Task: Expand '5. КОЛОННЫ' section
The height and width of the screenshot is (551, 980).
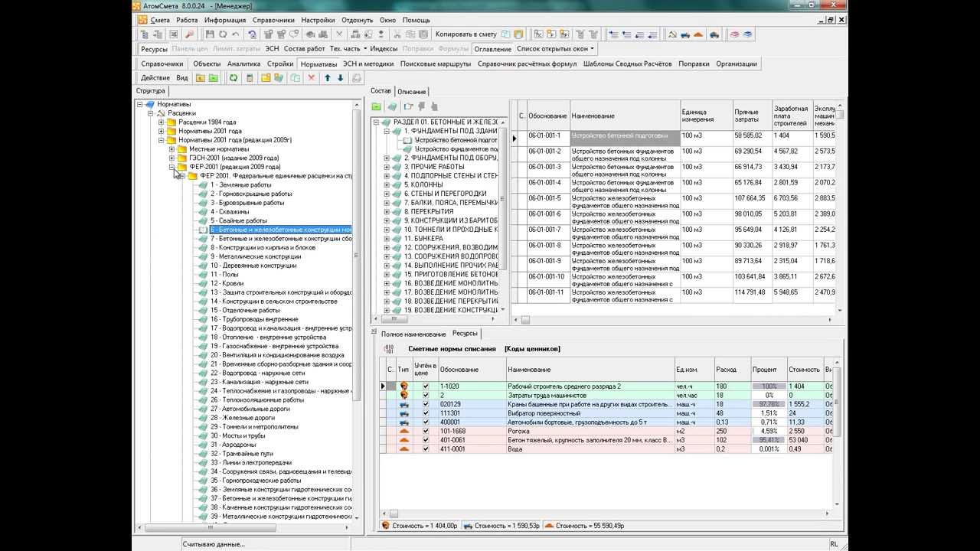Action: tap(387, 184)
